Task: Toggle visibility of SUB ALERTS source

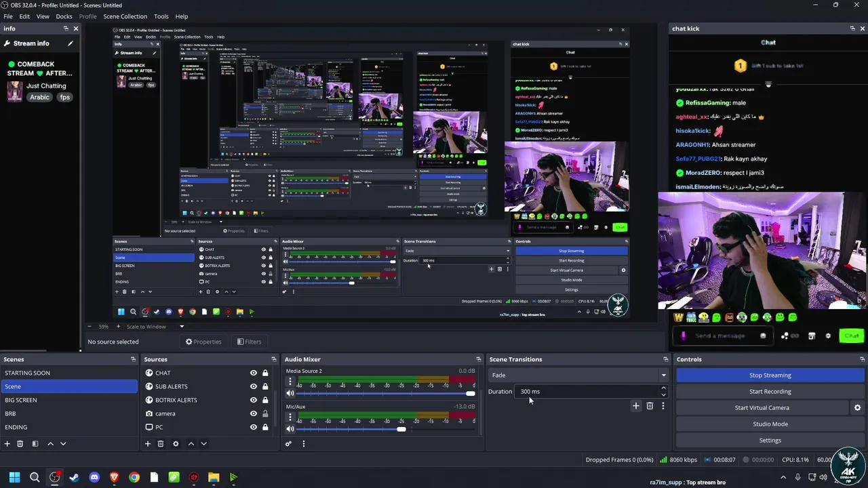Action: tap(254, 386)
